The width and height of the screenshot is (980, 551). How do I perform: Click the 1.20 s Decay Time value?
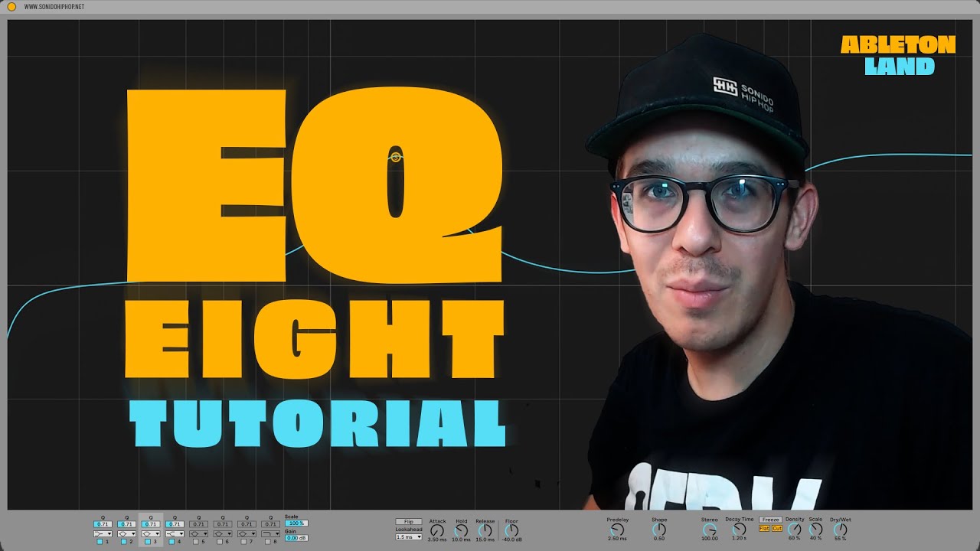[739, 539]
